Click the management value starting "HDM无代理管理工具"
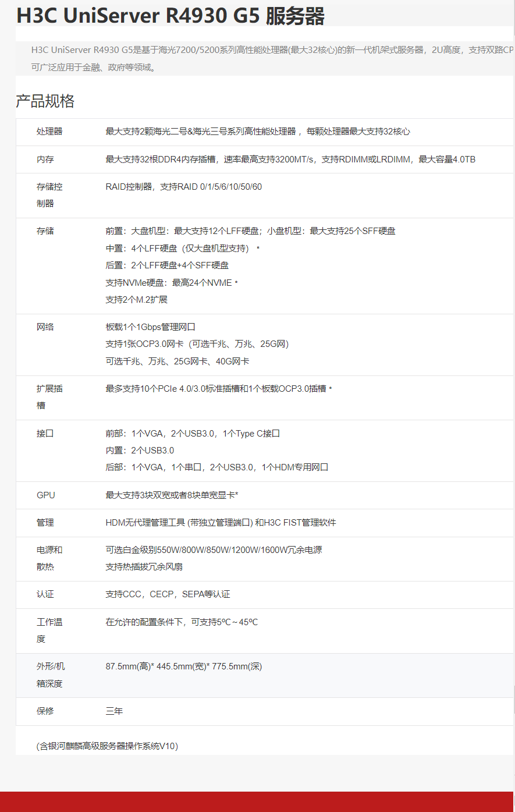The image size is (515, 812). pos(221,523)
